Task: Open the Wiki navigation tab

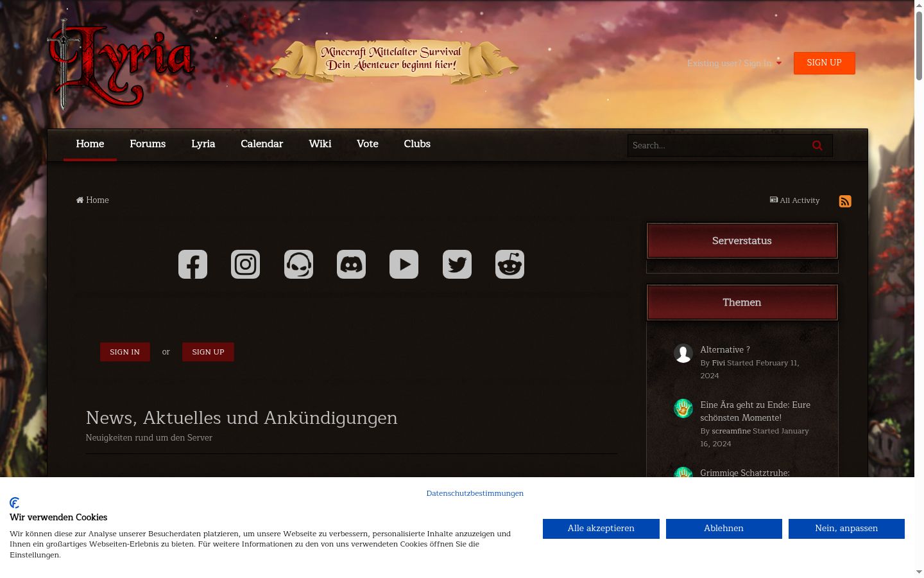Action: pyautogui.click(x=320, y=144)
